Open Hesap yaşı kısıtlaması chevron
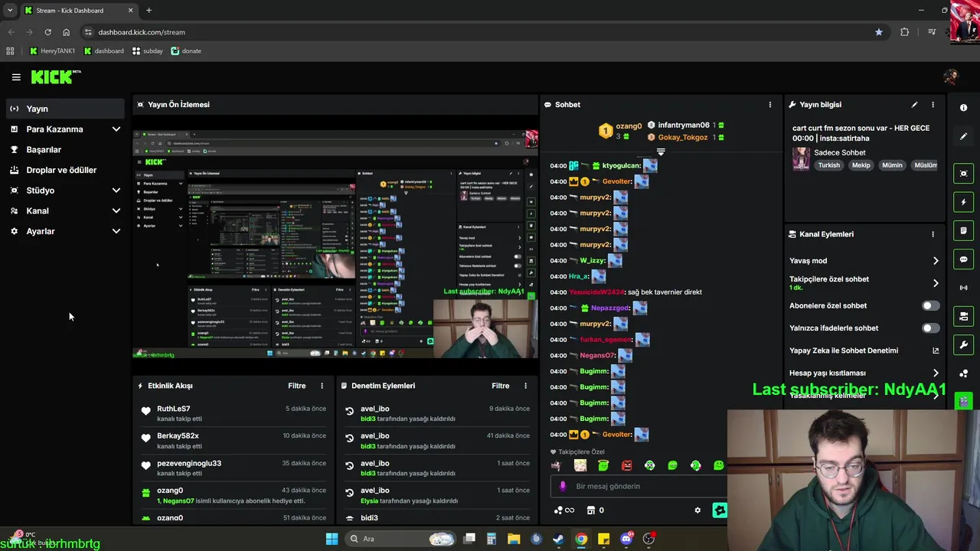The width and height of the screenshot is (980, 551). tap(936, 373)
